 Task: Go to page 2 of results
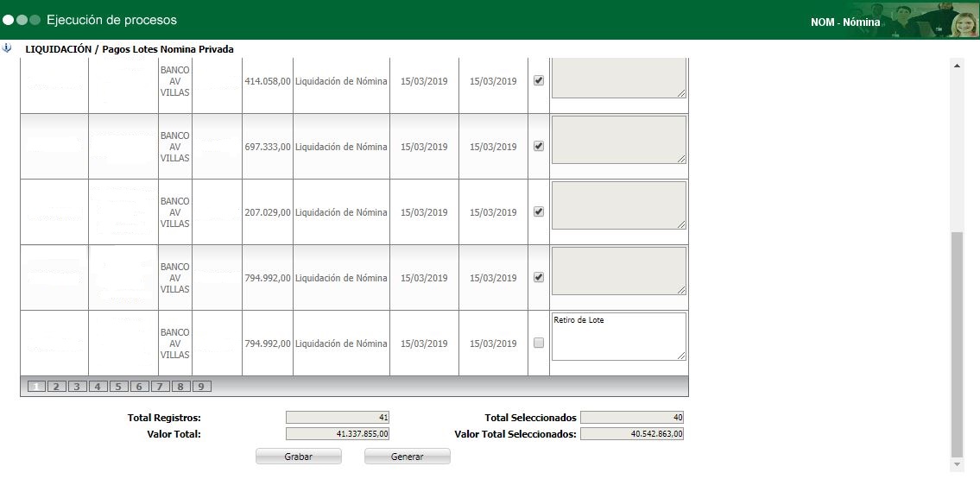point(55,387)
